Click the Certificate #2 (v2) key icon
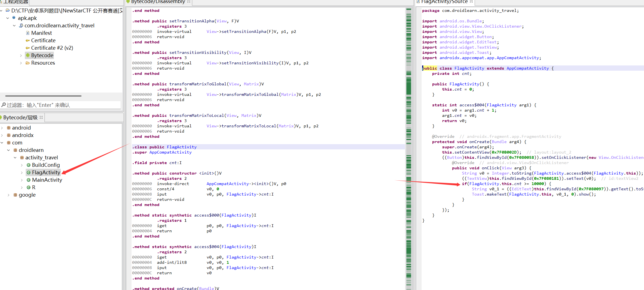Image resolution: width=644 pixels, height=290 pixels. tap(28, 48)
